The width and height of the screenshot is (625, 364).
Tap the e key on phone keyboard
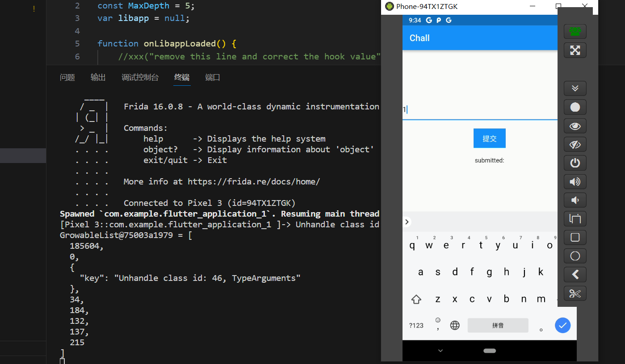pos(446,245)
